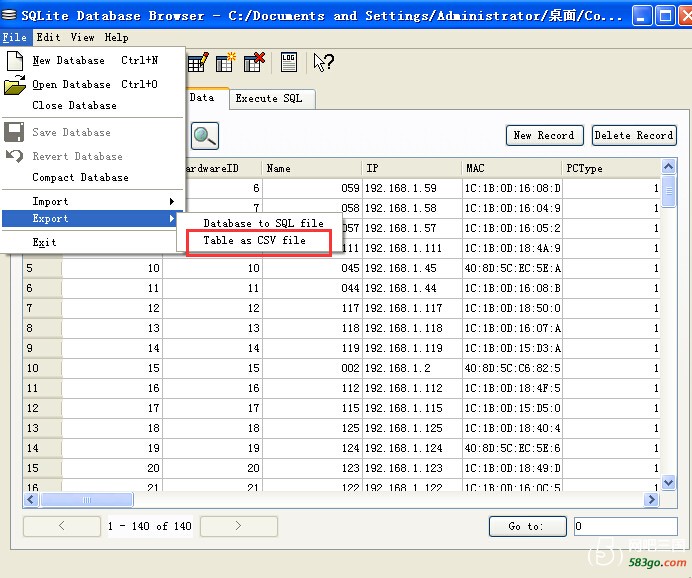This screenshot has height=578, width=692.
Task: Click the 1 - 140 of 140 record count
Action: coord(150,526)
